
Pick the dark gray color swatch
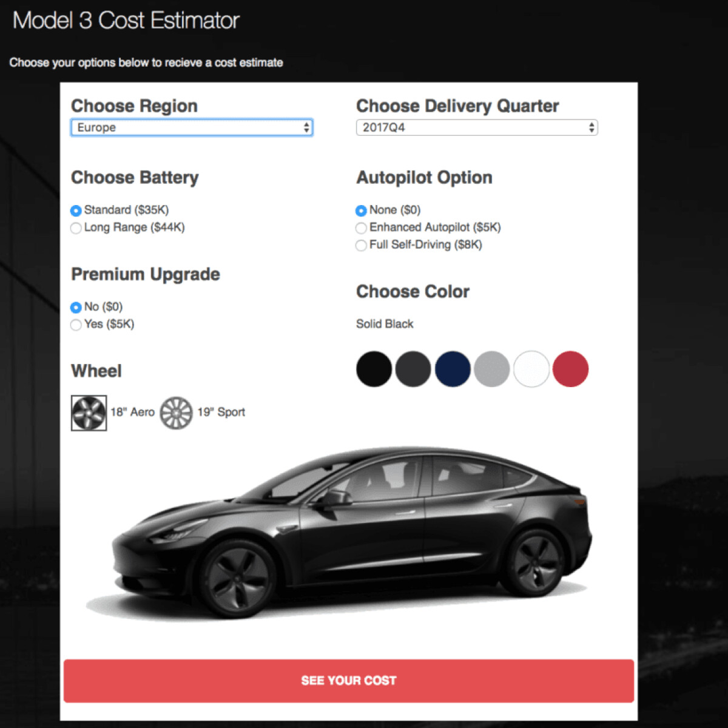pos(413,369)
